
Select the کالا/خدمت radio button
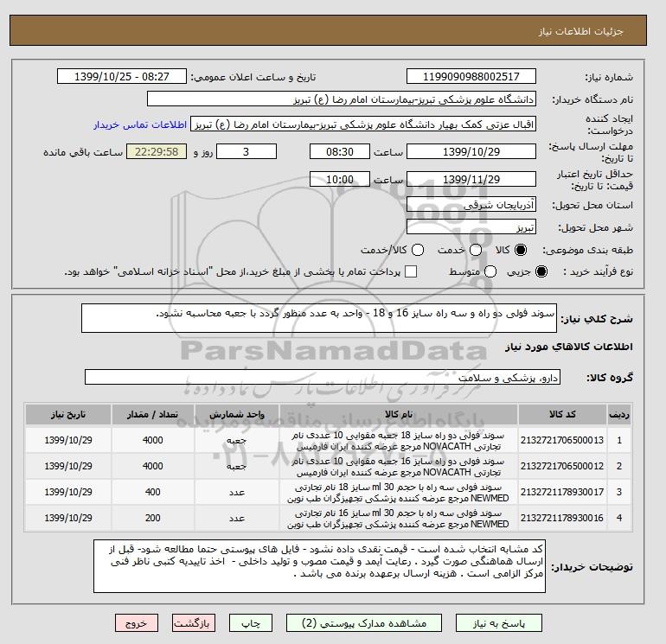(418, 250)
